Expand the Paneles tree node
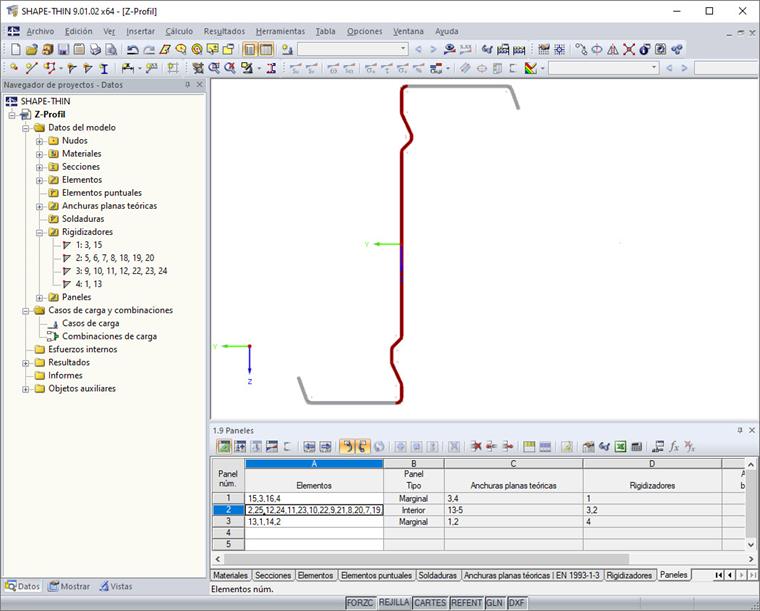This screenshot has height=611, width=760. (x=40, y=298)
